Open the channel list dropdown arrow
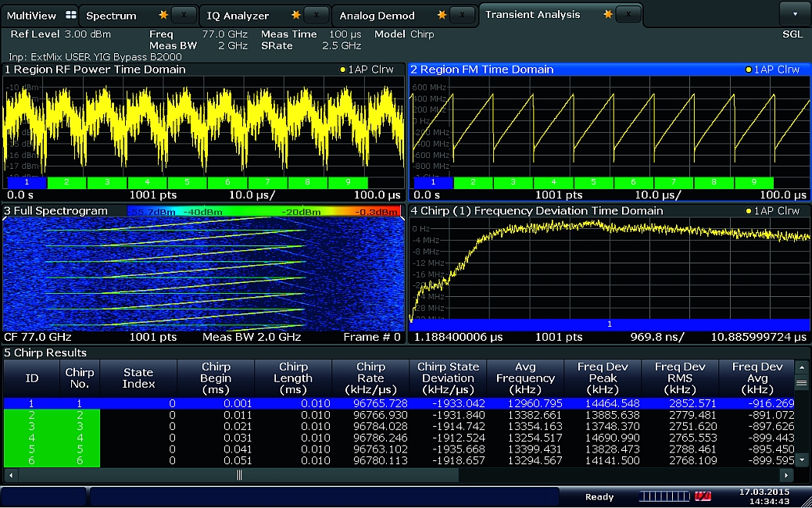This screenshot has height=508, width=812. click(x=795, y=15)
